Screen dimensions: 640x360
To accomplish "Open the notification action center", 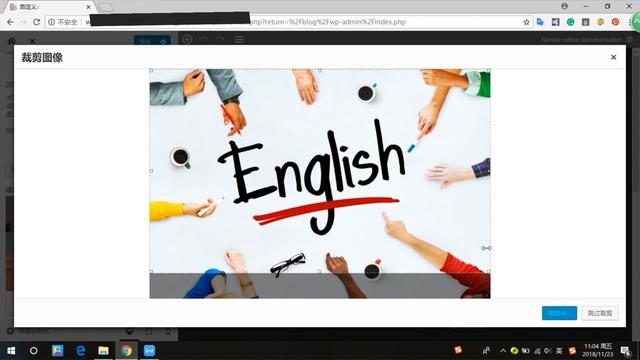I will pos(625,351).
